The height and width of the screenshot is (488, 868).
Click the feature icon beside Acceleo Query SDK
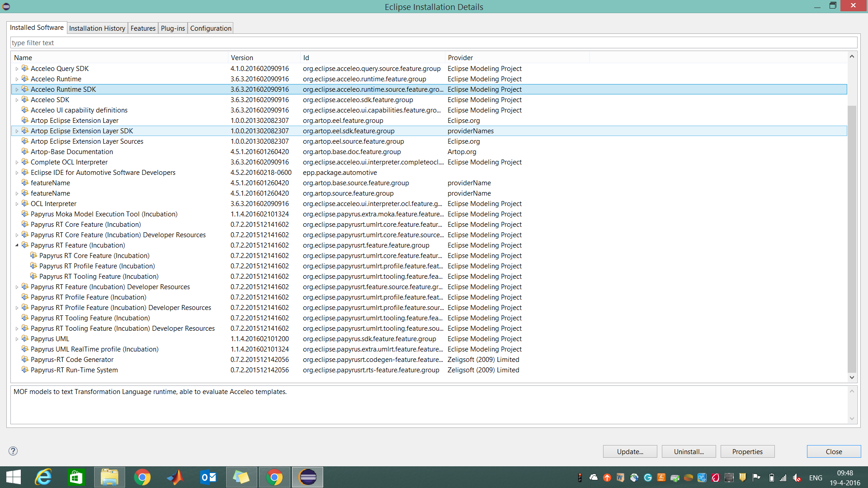(x=25, y=68)
